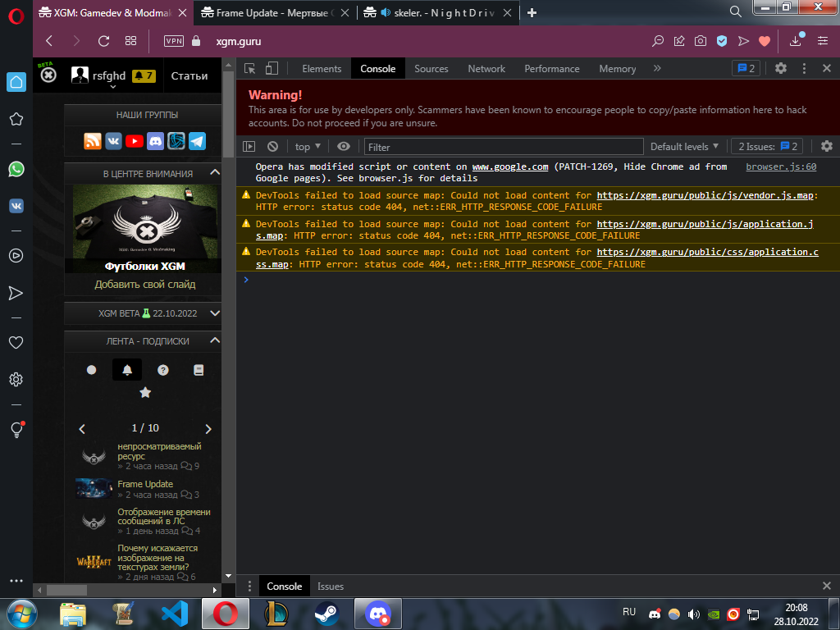Toggle the live expression eye icon
The height and width of the screenshot is (630, 840).
pos(344,146)
